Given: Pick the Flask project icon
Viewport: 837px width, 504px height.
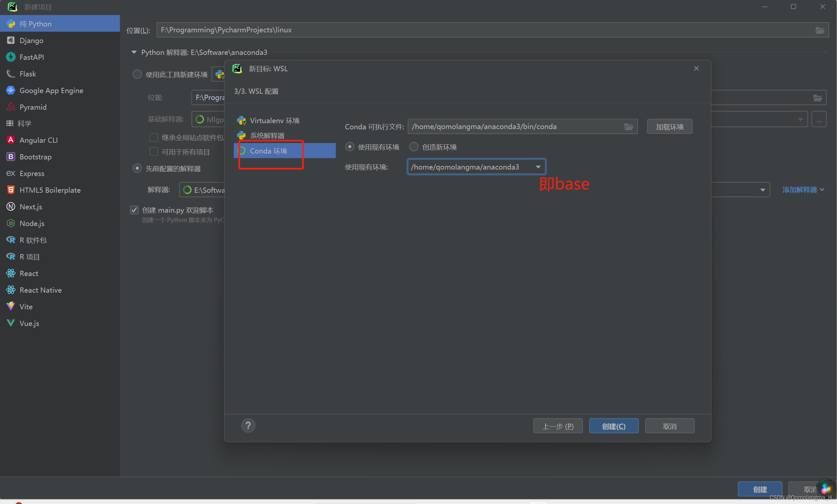Looking at the screenshot, I should click(11, 73).
